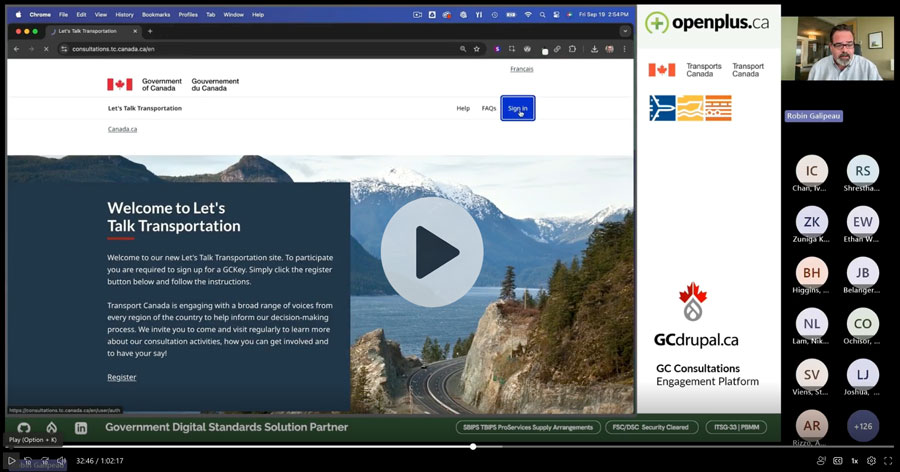Click the Sign in button
Image resolution: width=900 pixels, height=472 pixels.
tap(517, 108)
